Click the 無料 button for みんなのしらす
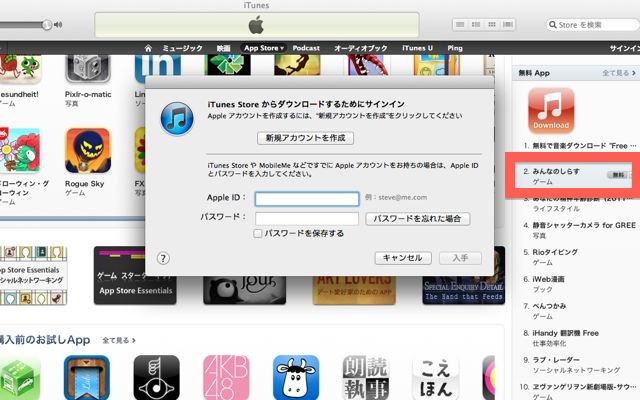Screen dimensions: 640x400 617,175
